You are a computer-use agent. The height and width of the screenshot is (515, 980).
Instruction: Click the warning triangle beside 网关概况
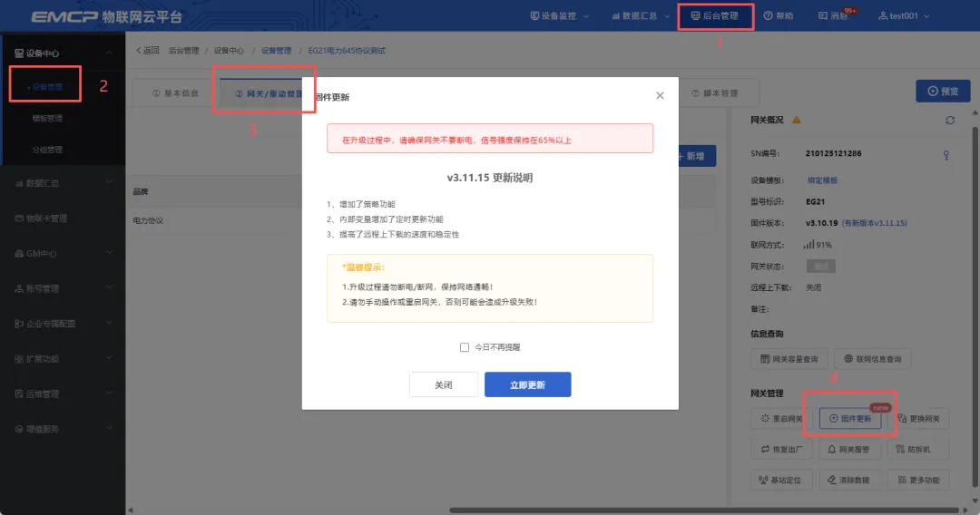(797, 120)
